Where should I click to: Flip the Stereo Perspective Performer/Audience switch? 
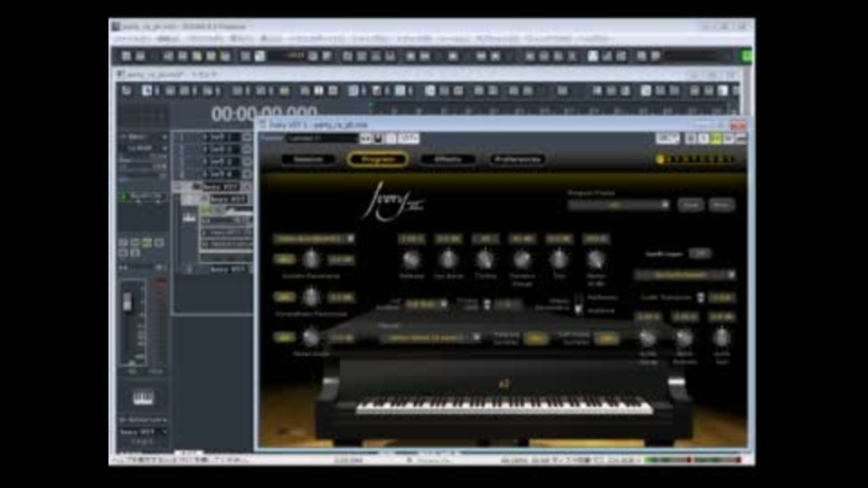(x=578, y=305)
